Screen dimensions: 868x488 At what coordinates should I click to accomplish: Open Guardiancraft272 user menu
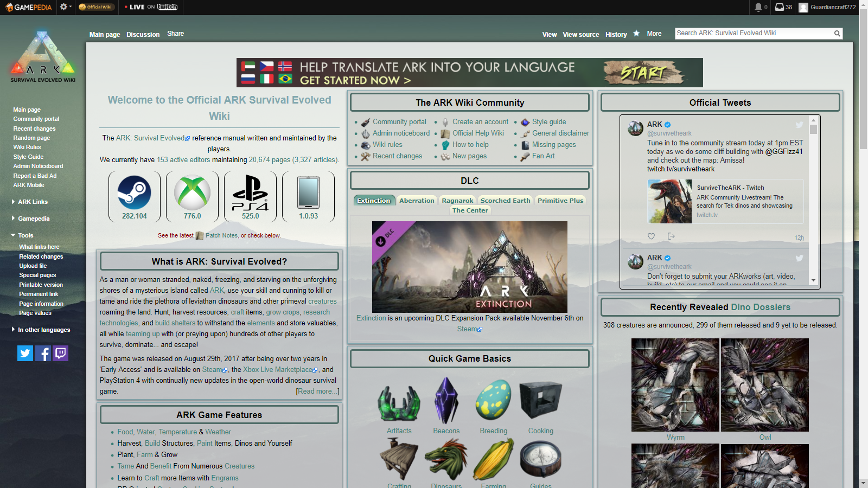point(828,7)
